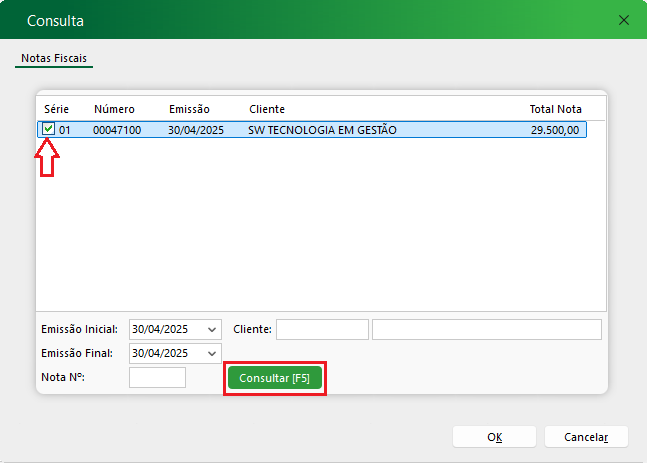Dismiss the dialog with the Cancelar button
Viewport: 647px width, 463px height.
[586, 437]
